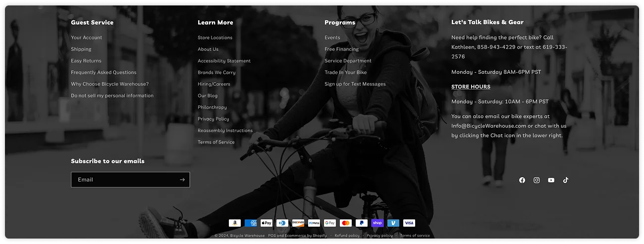Open the Facebook social icon
This screenshot has width=644, height=244.
pyautogui.click(x=522, y=180)
